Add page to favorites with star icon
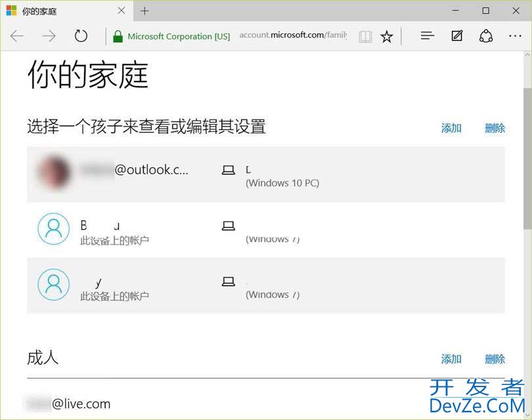The width and height of the screenshot is (532, 420). tap(387, 36)
